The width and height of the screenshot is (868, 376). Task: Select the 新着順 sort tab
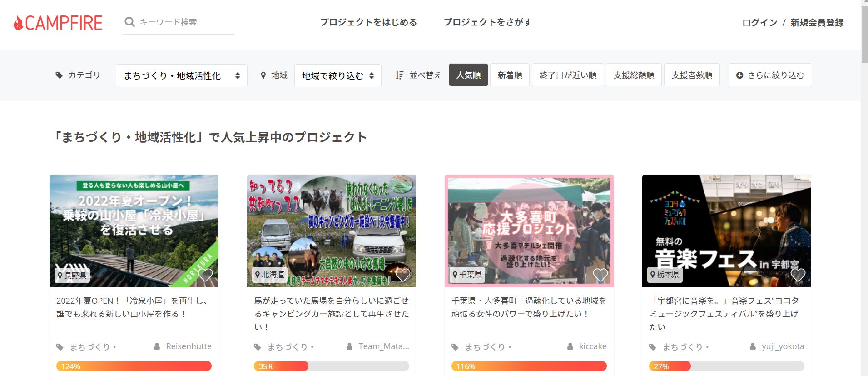pos(510,75)
